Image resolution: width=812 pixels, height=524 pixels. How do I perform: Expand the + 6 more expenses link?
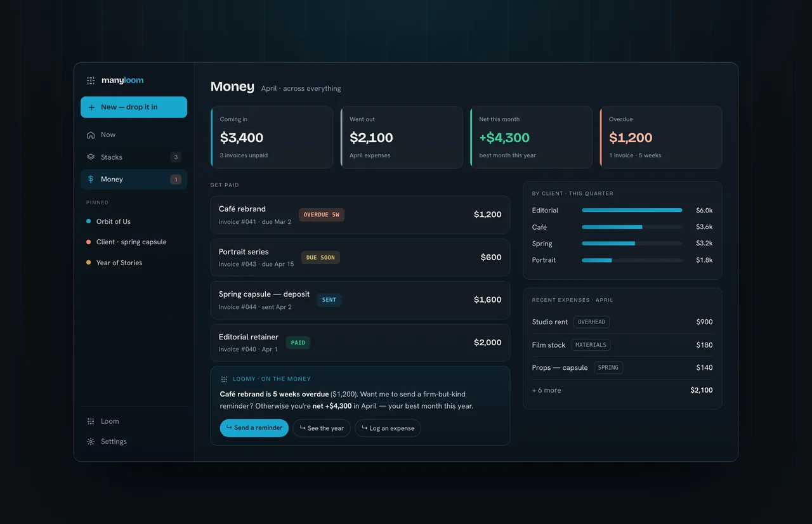[x=547, y=390]
